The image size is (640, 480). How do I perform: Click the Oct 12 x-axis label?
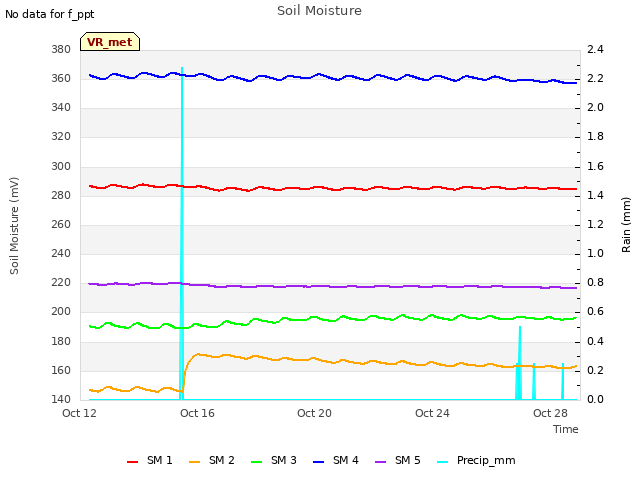79,413
